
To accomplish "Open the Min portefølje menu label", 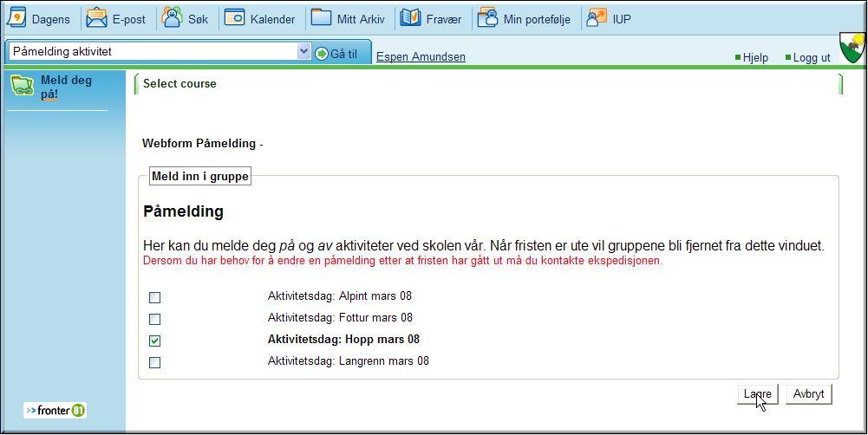I will coord(537,20).
